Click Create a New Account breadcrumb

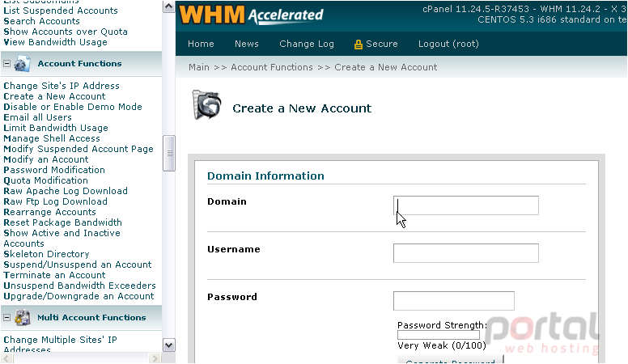(x=386, y=67)
